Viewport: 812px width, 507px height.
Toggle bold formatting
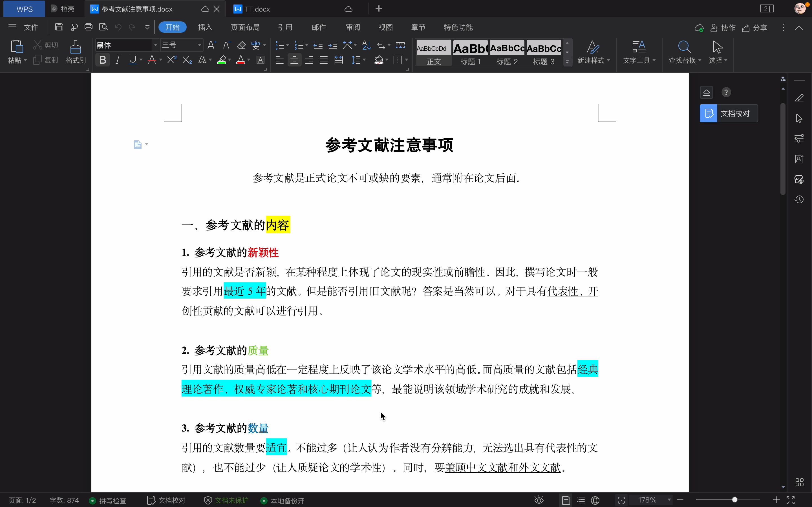coord(102,60)
